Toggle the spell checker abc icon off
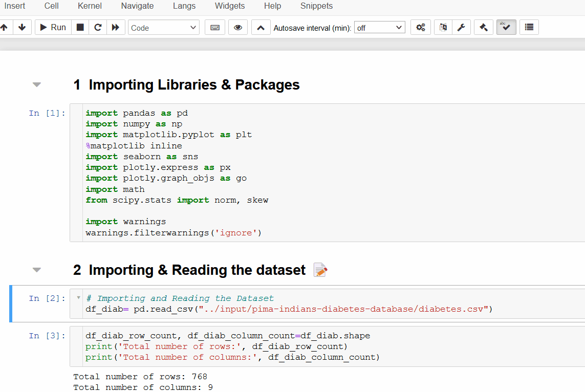 coord(506,27)
